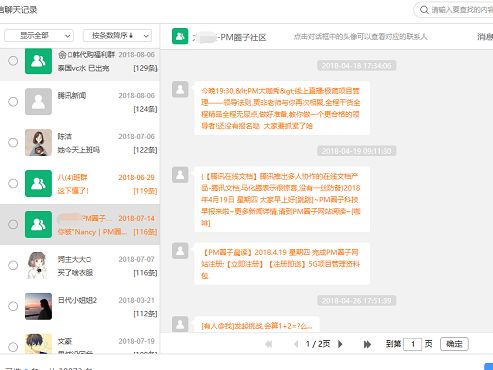
Task: Open chat entry named 日代小姐姐2
Action: [80, 306]
